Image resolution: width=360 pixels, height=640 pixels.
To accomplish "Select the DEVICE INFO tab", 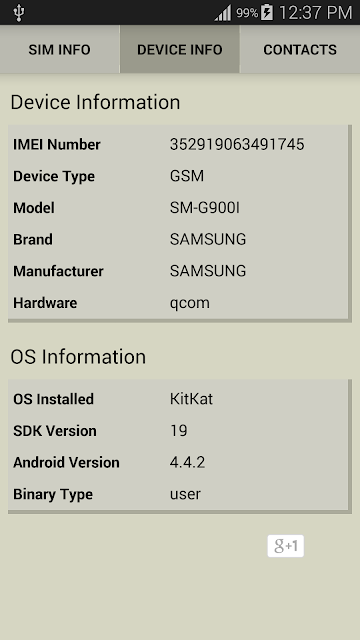I will coord(180,49).
